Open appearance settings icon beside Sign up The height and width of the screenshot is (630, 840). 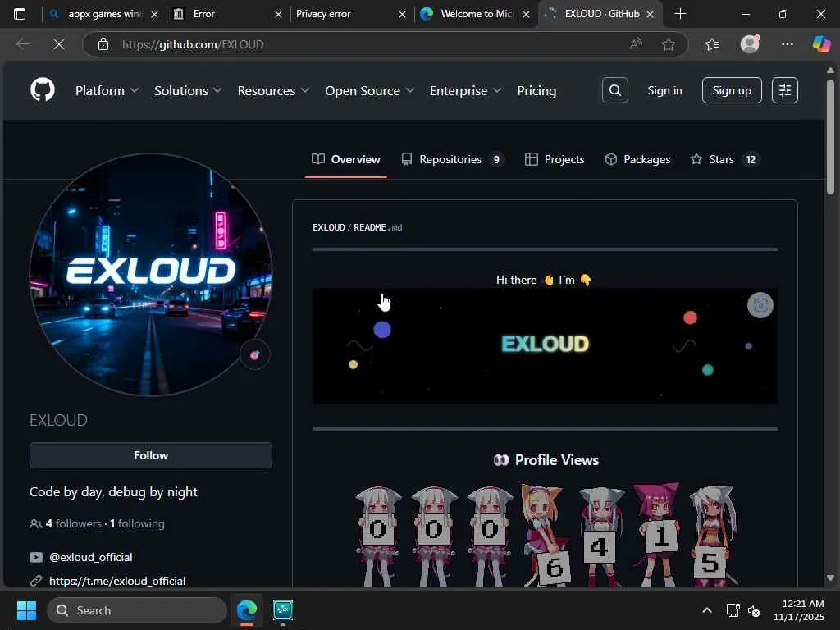point(785,90)
